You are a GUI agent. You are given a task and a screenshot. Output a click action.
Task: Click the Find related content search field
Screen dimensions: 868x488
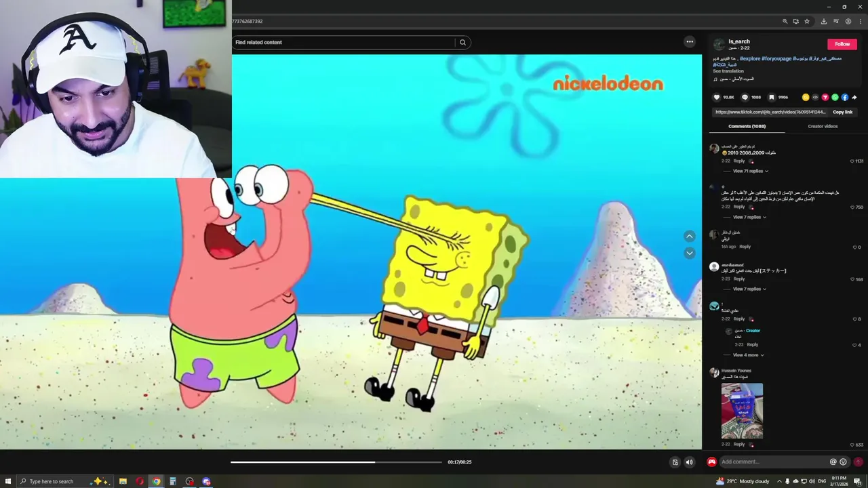coord(344,42)
